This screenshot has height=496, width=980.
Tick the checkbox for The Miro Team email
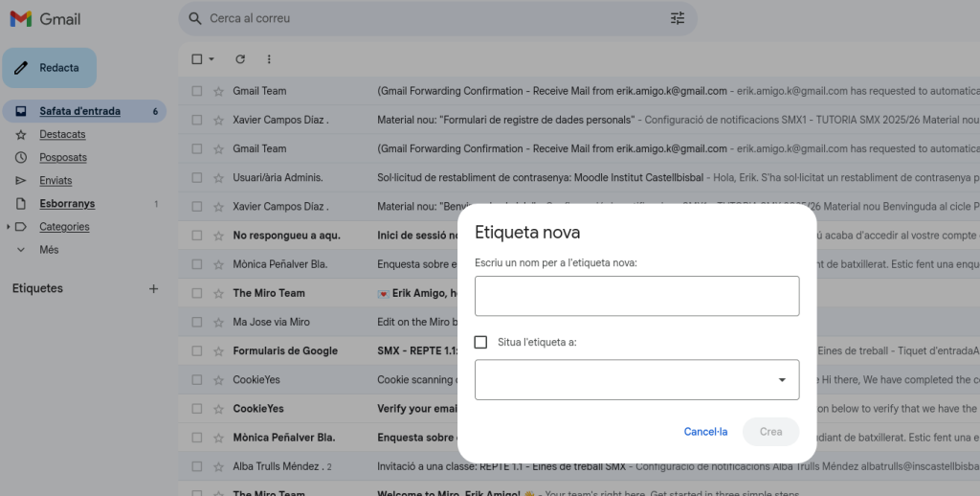tap(197, 293)
